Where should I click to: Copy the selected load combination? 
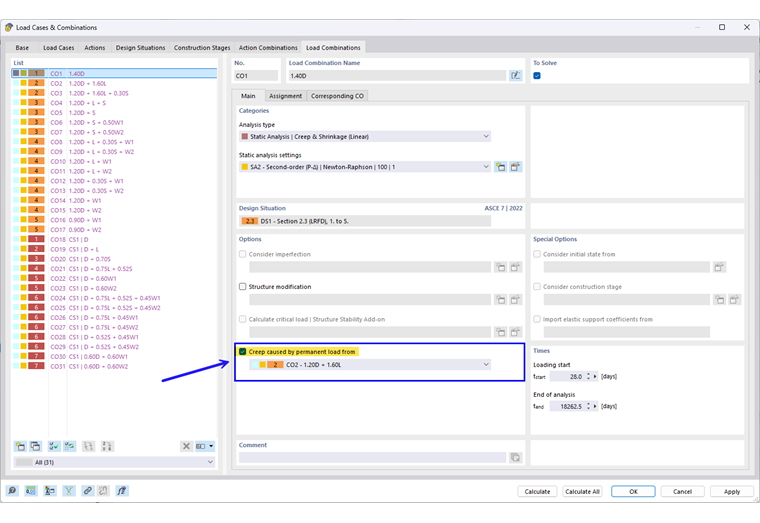36,446
